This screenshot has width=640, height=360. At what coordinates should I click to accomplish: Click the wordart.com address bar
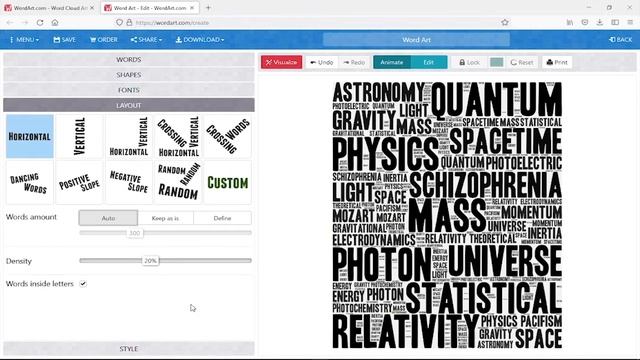[x=310, y=22]
